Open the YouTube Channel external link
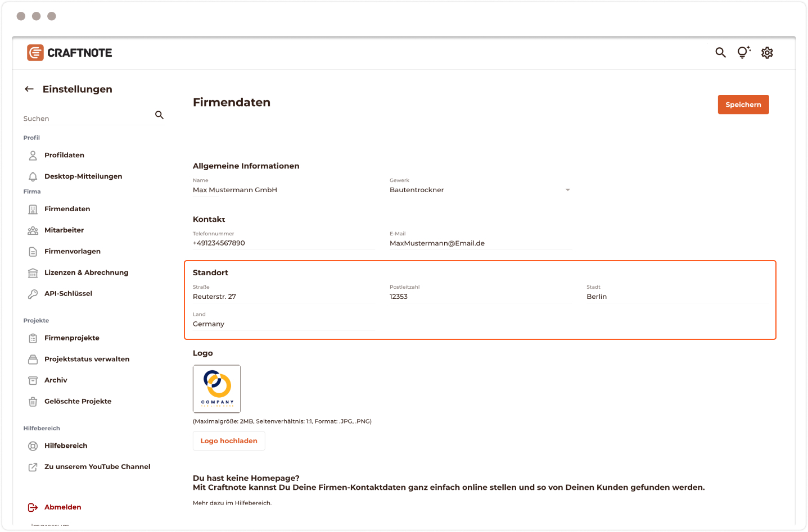Image resolution: width=808 pixels, height=532 pixels. click(x=97, y=467)
